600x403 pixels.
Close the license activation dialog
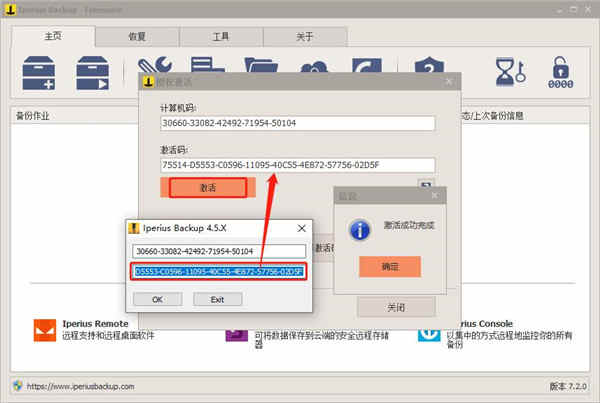point(449,82)
